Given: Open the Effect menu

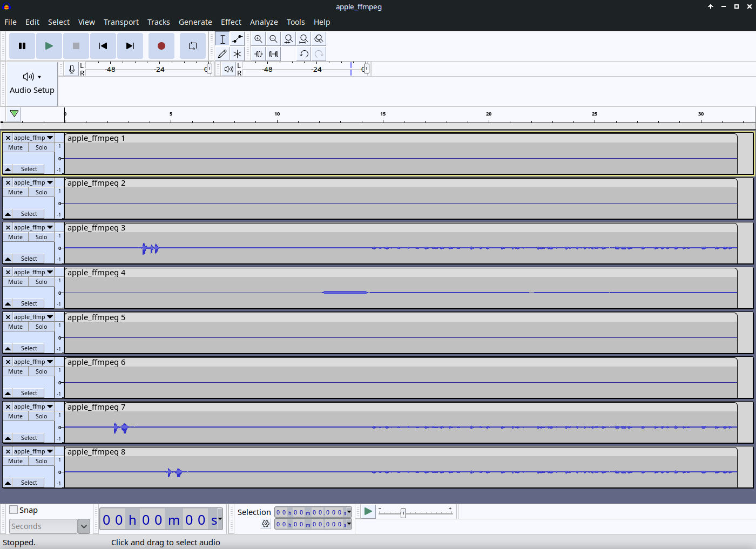Looking at the screenshot, I should [x=231, y=22].
